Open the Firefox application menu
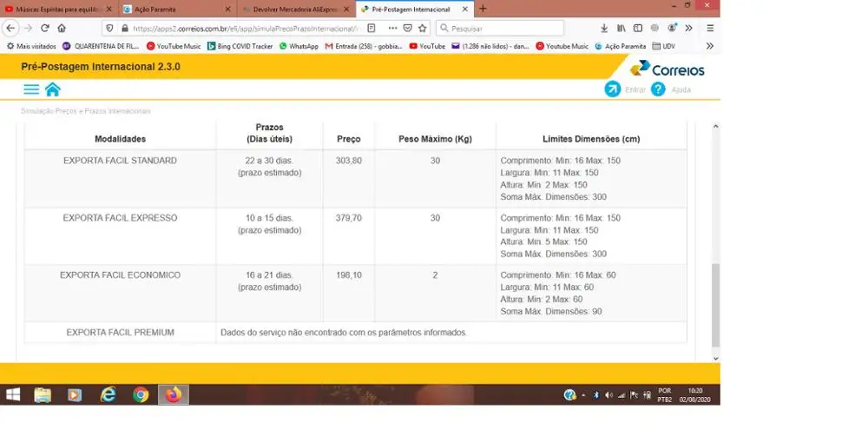This screenshot has width=868, height=423. click(x=710, y=29)
